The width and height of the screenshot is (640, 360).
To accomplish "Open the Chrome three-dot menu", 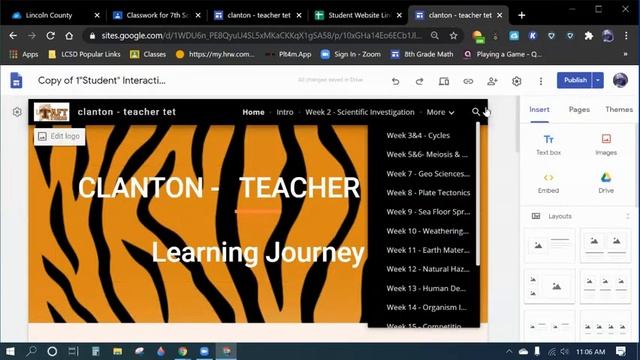I will pyautogui.click(x=626, y=36).
